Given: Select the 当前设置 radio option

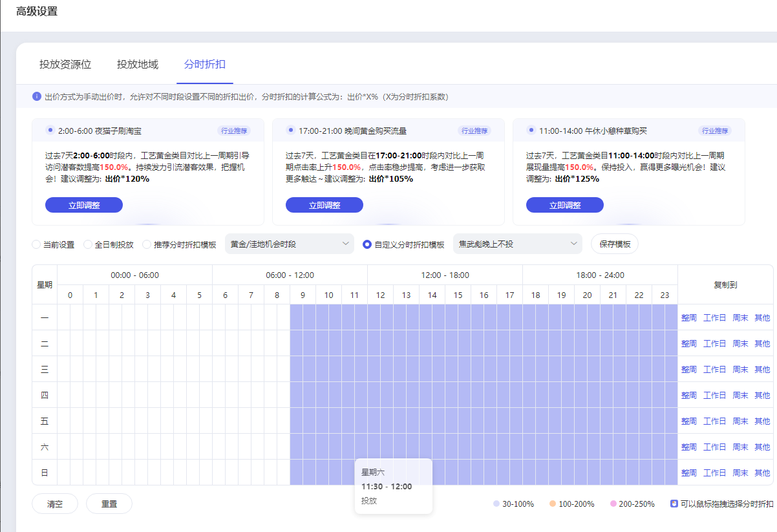Looking at the screenshot, I should click(36, 244).
